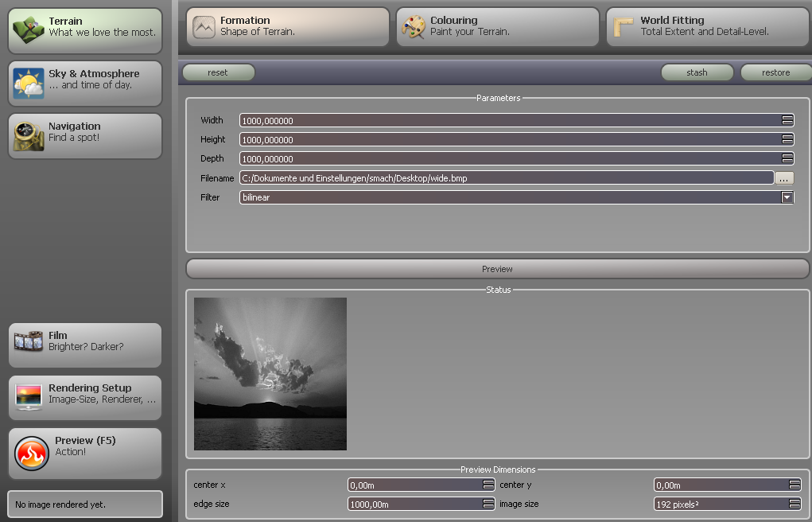Click the Width label
812x522 pixels.
tap(212, 120)
